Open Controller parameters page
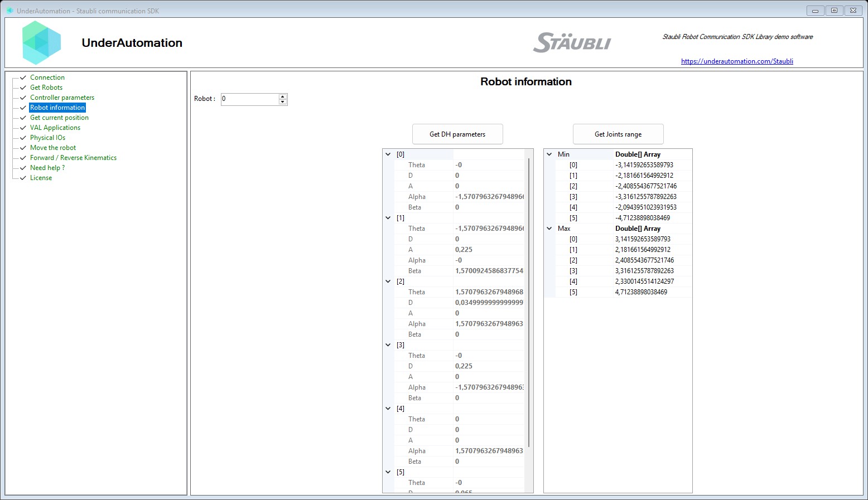868x500 pixels. point(62,98)
